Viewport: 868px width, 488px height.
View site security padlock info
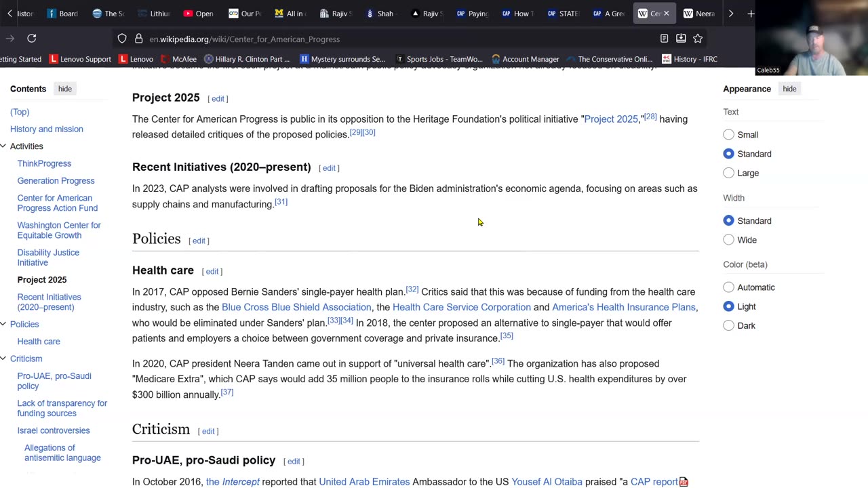tap(138, 39)
